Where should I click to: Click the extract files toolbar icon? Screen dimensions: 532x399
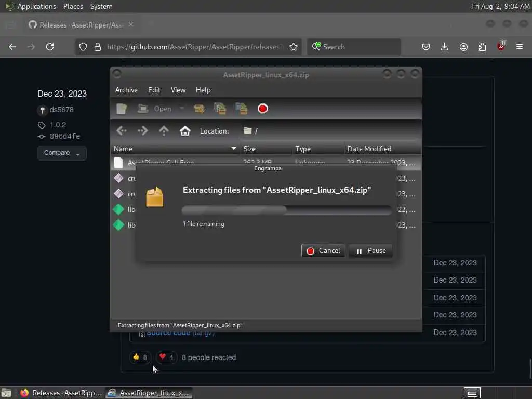199,109
